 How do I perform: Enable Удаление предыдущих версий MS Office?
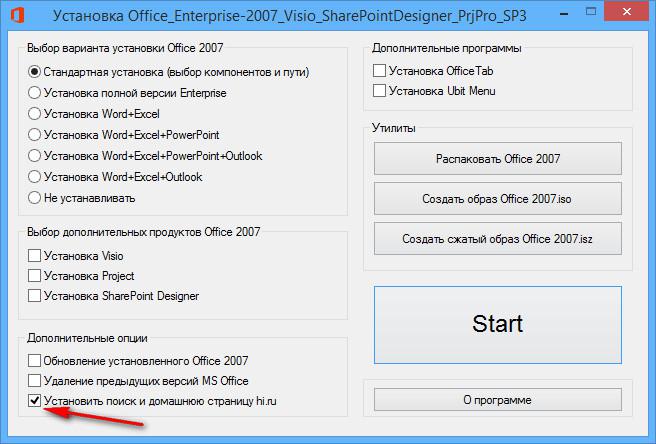click(36, 381)
